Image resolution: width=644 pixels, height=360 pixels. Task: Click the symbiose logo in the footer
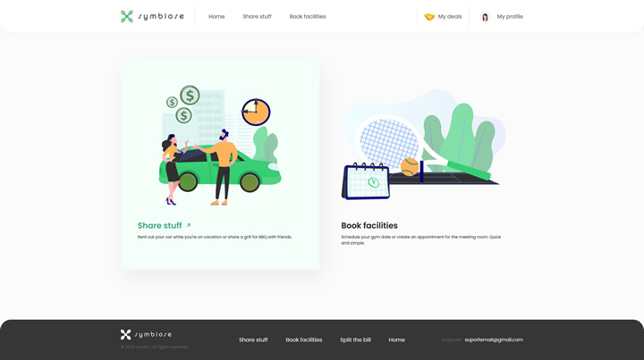(x=146, y=334)
